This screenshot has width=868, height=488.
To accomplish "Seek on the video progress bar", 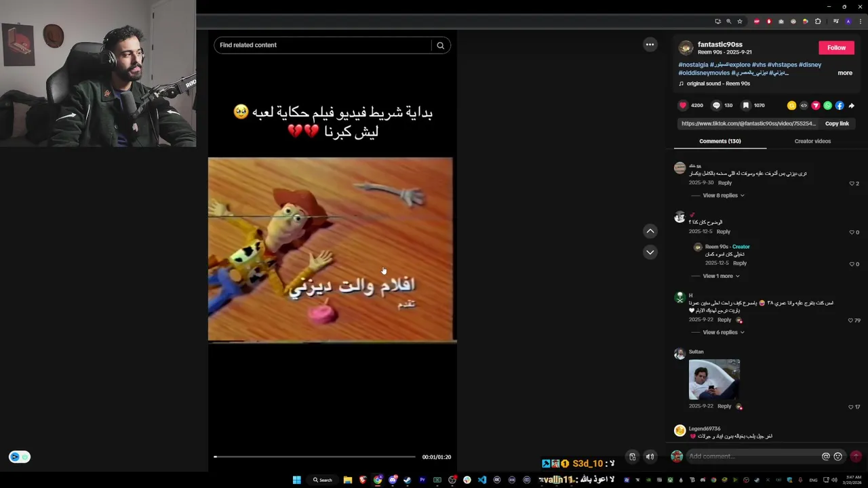I will tap(315, 457).
